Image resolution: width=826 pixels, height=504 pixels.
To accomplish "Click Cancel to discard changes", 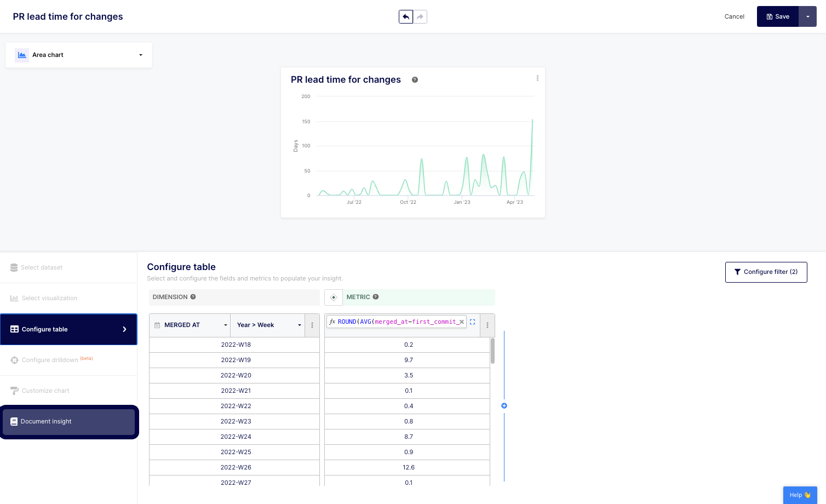I will click(x=734, y=17).
